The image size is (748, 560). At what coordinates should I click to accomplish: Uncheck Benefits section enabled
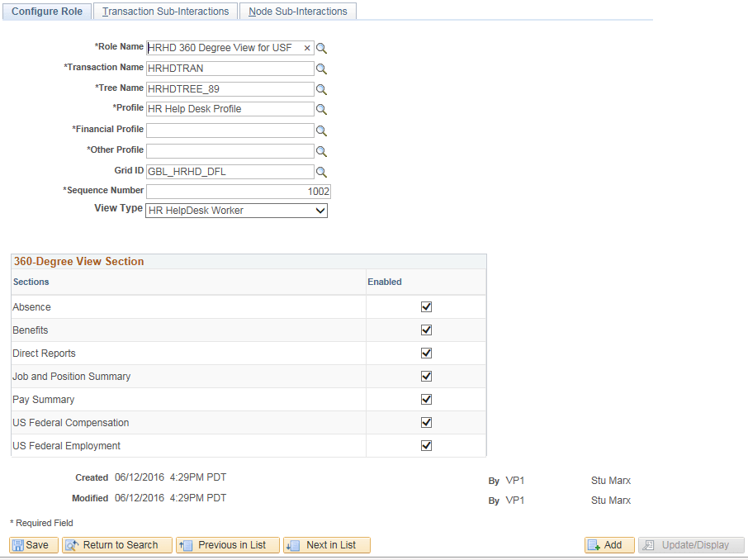pos(426,330)
